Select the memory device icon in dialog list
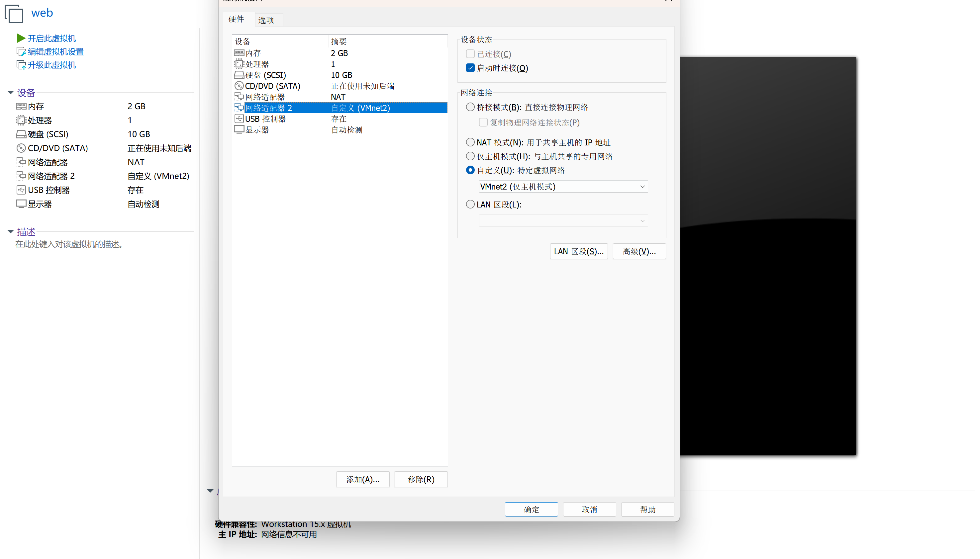 click(239, 53)
